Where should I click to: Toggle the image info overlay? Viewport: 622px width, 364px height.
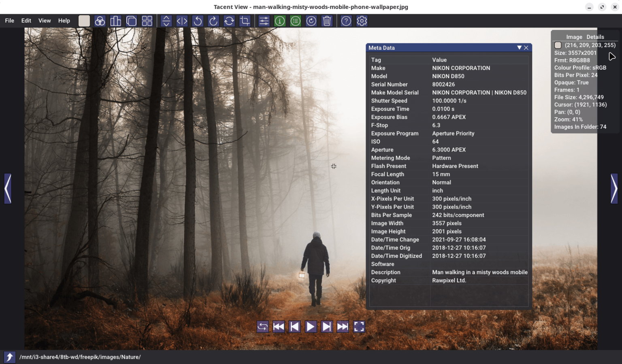coord(280,21)
